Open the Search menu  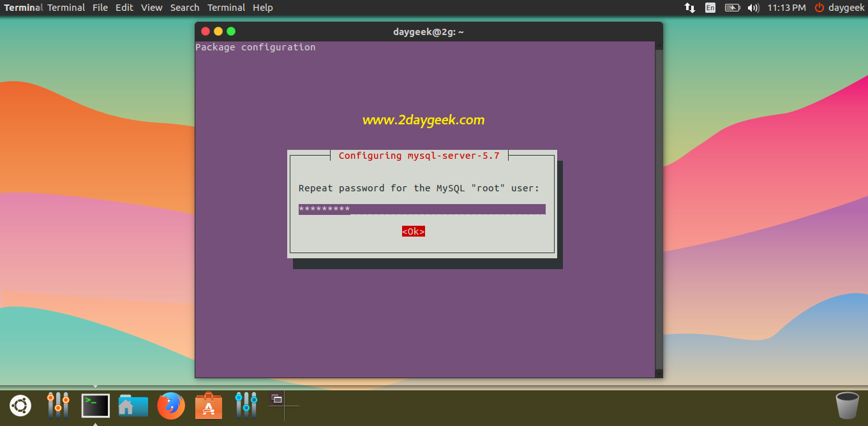coord(185,8)
